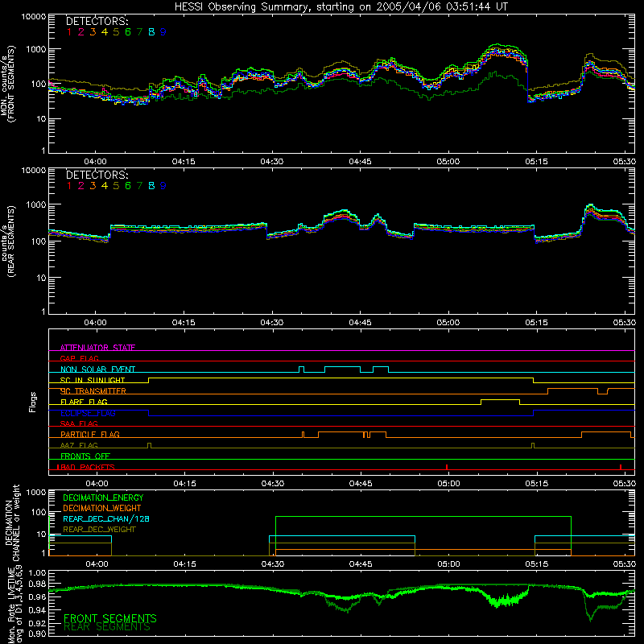Click the 04:45 tick under the rear segments plot
Viewport: 644px width, 644px height.
point(360,323)
